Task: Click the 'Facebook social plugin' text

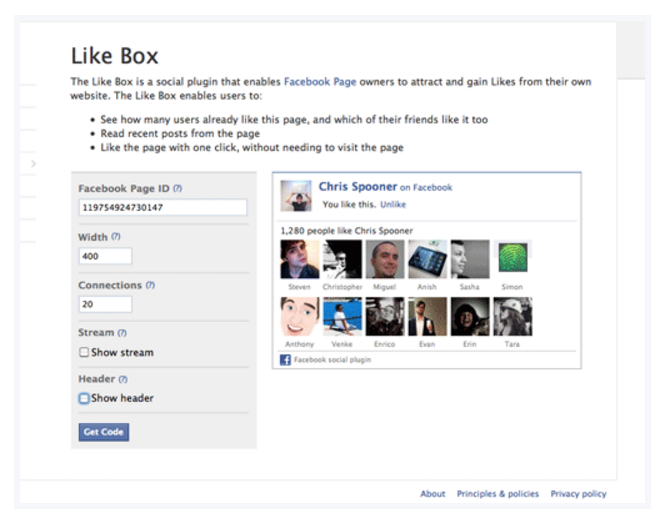Action: pos(332,360)
